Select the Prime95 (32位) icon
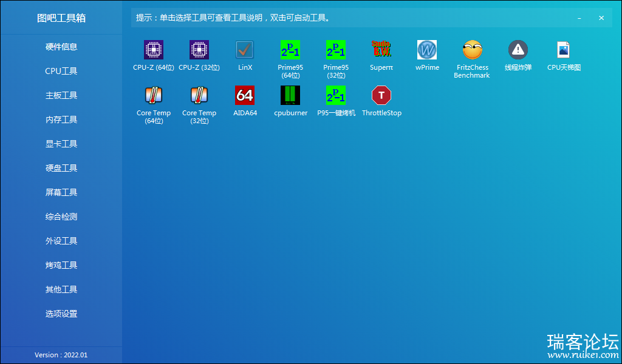 336,50
